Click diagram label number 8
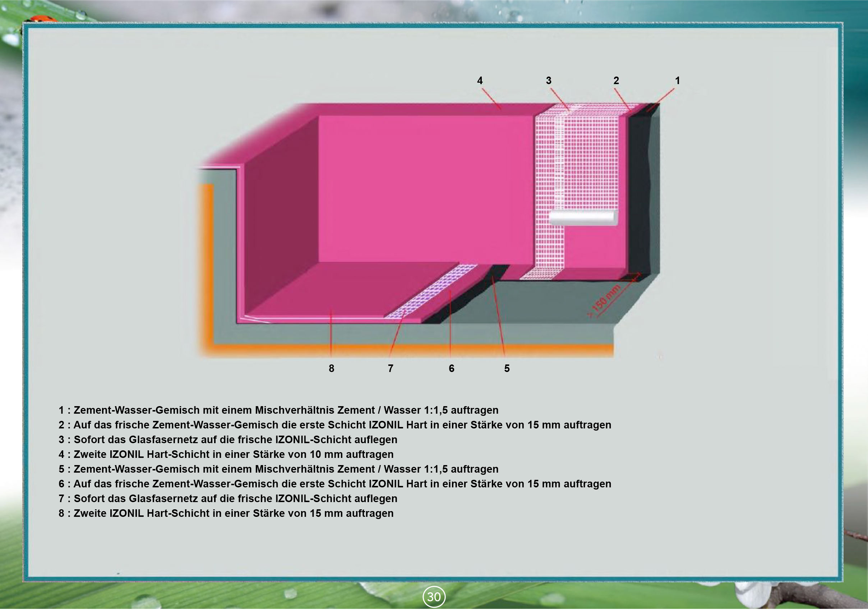The image size is (868, 611). point(331,369)
